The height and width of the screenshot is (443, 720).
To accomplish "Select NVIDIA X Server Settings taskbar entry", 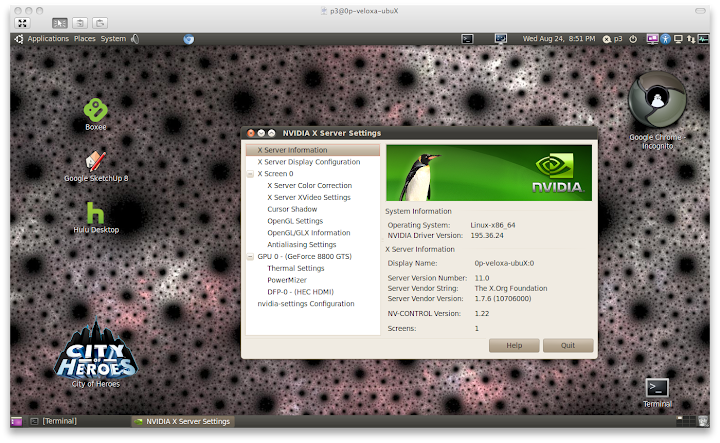I will point(183,421).
